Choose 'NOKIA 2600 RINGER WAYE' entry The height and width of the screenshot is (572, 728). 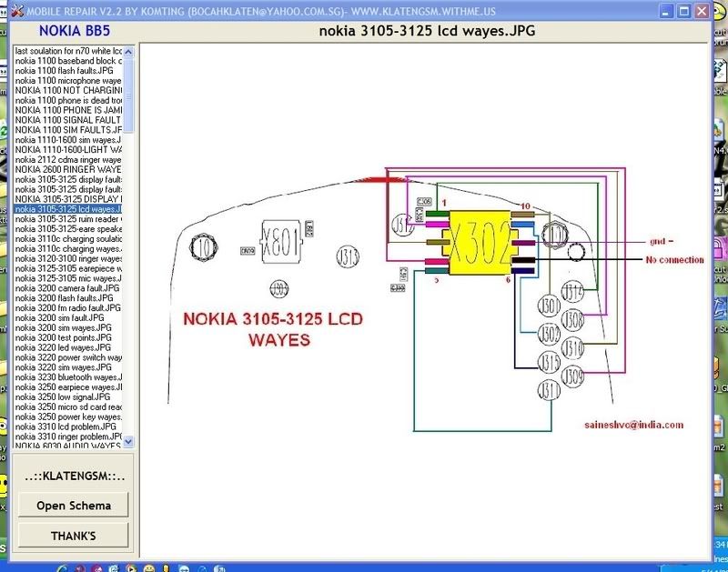68,169
